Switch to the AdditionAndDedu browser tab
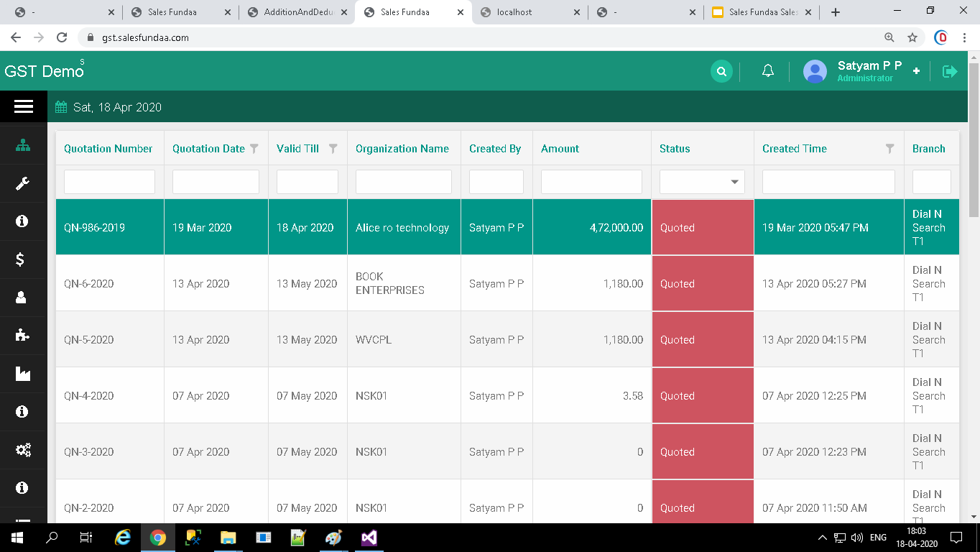Image resolution: width=980 pixels, height=552 pixels. point(297,12)
